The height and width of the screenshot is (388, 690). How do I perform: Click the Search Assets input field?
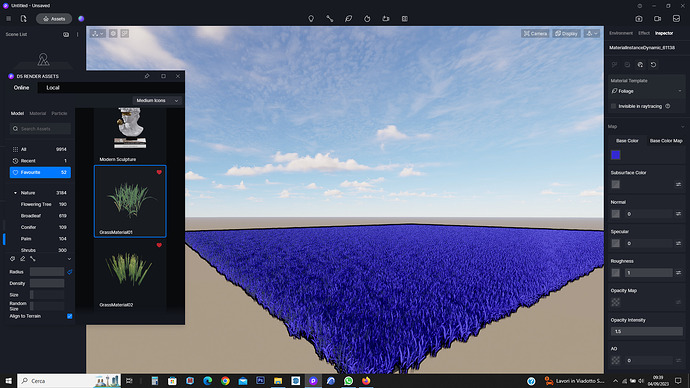[40, 129]
